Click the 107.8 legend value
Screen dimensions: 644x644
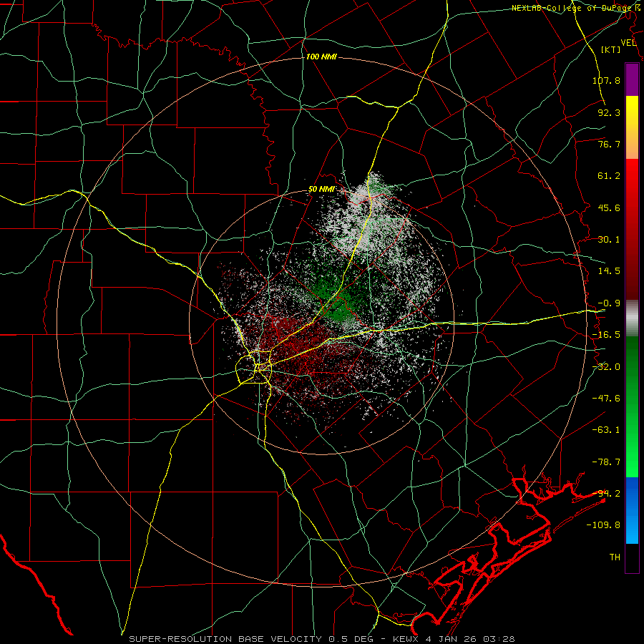tap(606, 80)
